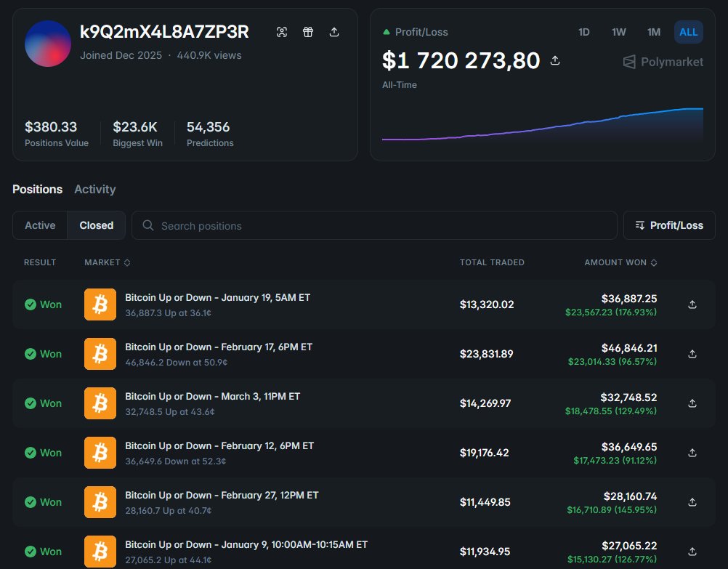Click Bitcoin icon for March 3 market

coord(100,403)
